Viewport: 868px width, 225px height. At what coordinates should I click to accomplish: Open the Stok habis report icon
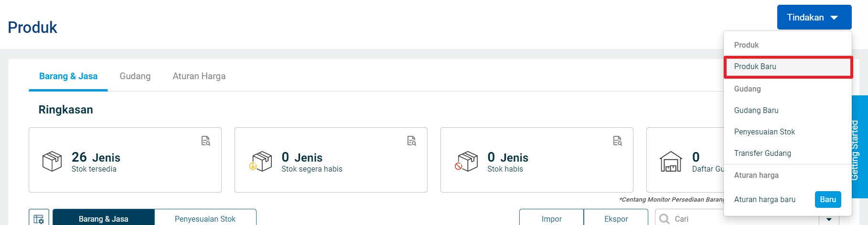[x=618, y=141]
